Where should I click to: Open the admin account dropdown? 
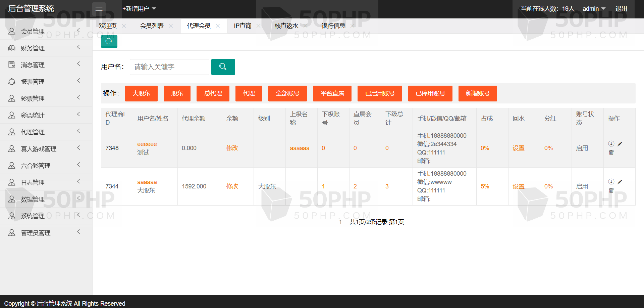click(593, 9)
